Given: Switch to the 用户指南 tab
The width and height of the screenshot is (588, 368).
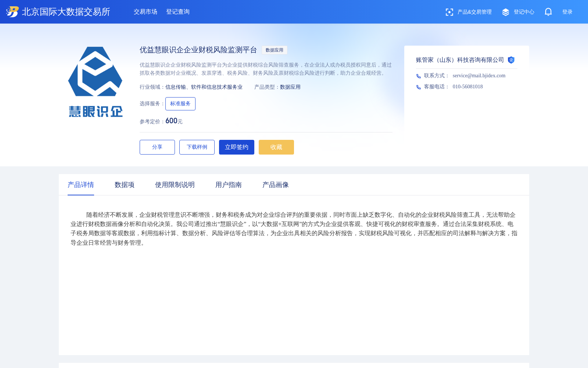Looking at the screenshot, I should [x=229, y=185].
